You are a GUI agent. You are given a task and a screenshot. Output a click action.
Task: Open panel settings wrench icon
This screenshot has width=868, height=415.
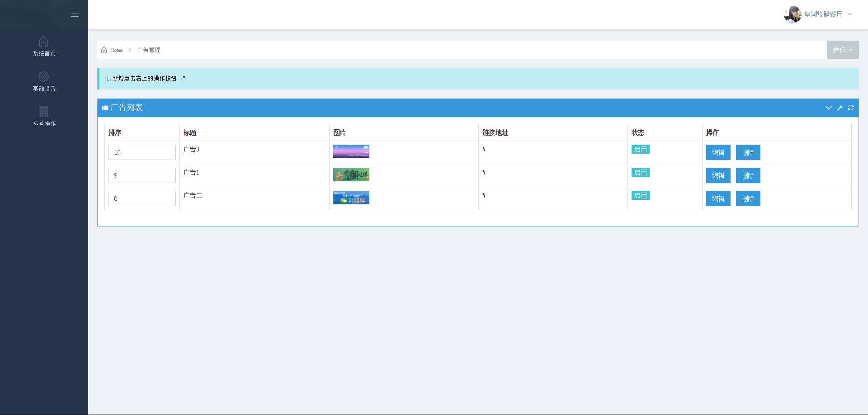pos(840,108)
